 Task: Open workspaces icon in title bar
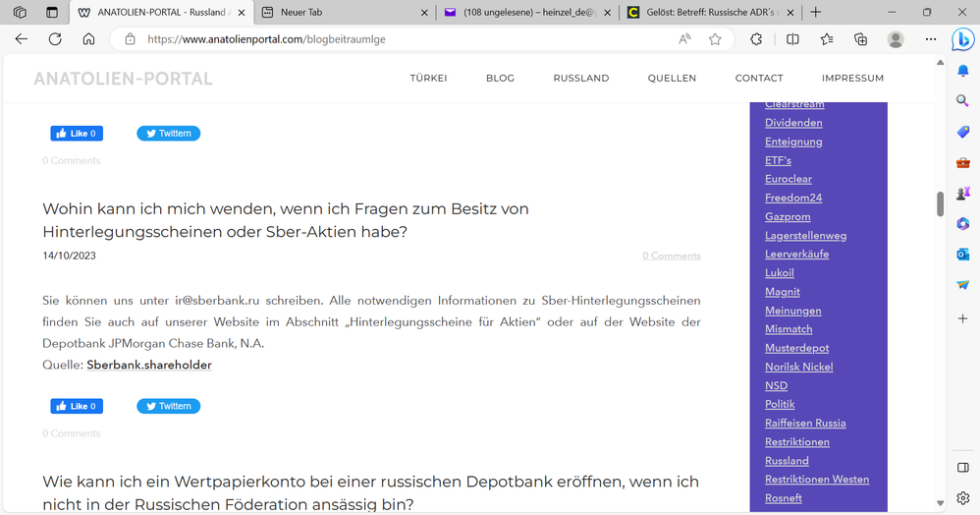click(20, 12)
